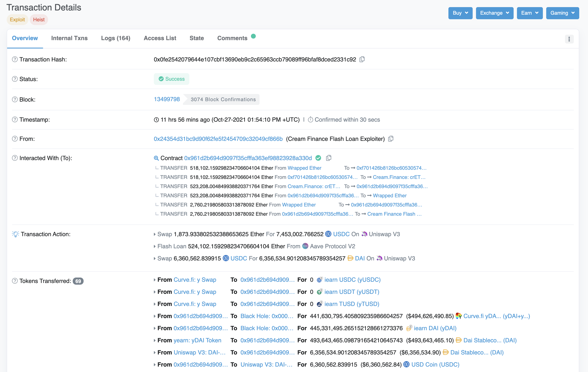This screenshot has width=588, height=372.
Task: Open the Gaming dropdown
Action: 562,13
